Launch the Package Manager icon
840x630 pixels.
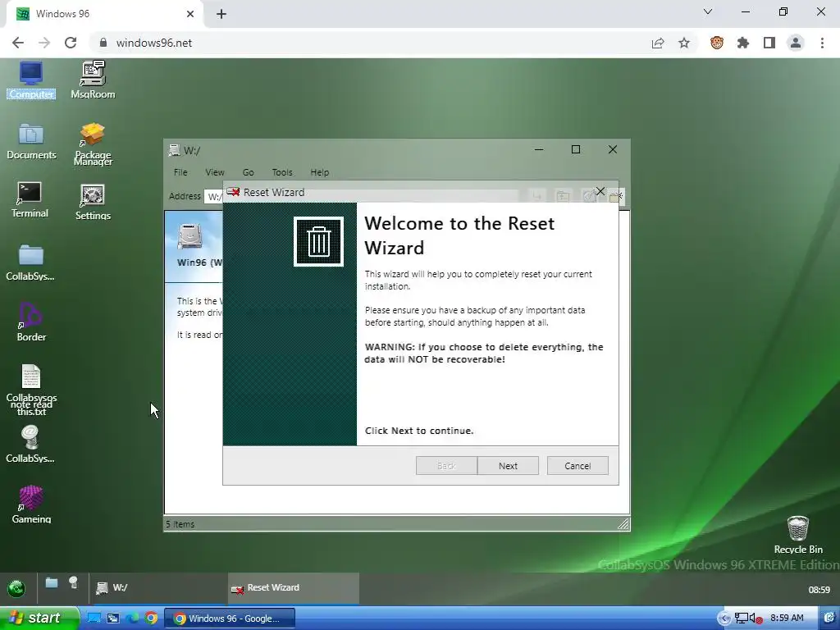tap(93, 144)
